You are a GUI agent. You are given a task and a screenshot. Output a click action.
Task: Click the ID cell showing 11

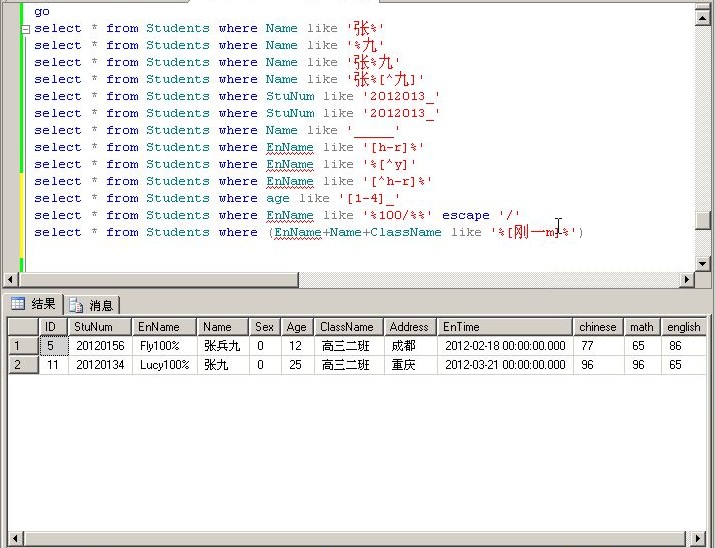tap(53, 365)
